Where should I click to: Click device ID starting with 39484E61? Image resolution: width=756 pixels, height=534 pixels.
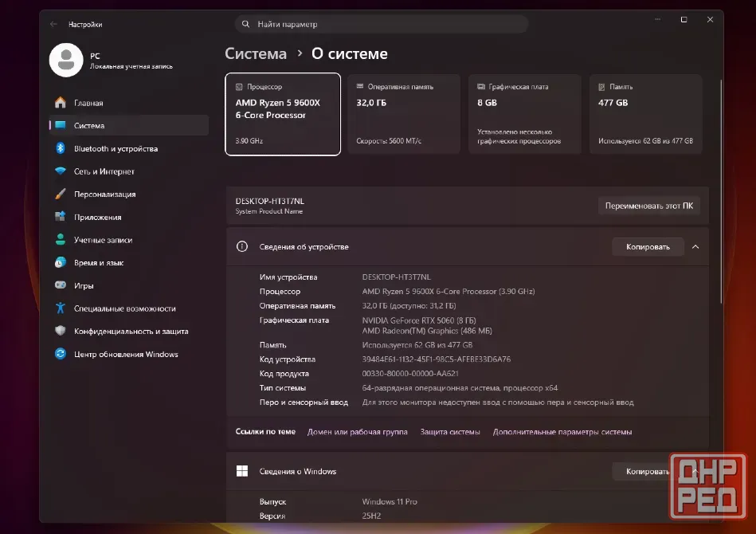click(437, 359)
